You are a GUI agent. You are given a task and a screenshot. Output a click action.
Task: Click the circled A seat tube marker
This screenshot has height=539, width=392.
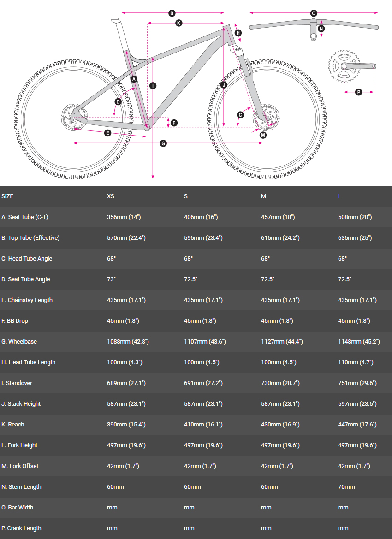pos(134,79)
